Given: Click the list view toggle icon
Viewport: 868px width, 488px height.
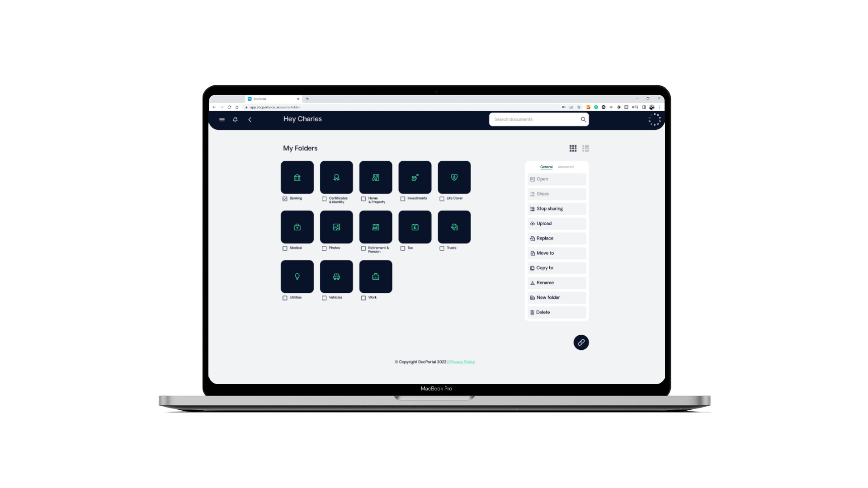Looking at the screenshot, I should pyautogui.click(x=585, y=148).
